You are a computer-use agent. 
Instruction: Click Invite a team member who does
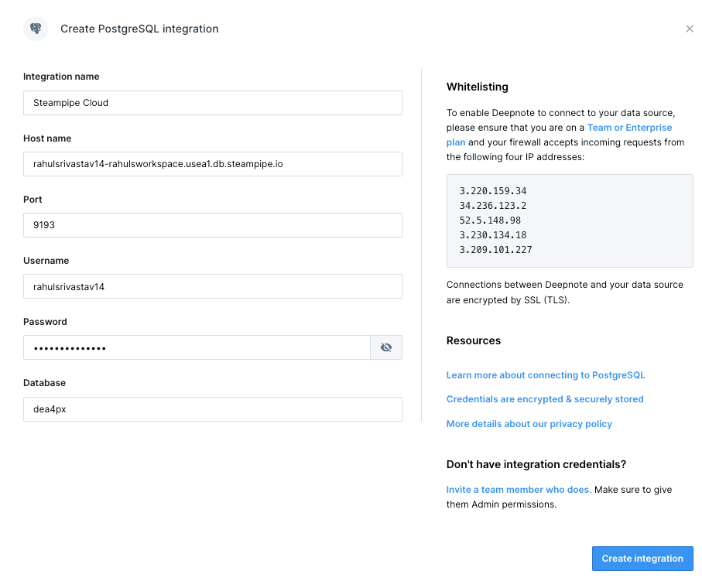click(x=519, y=490)
